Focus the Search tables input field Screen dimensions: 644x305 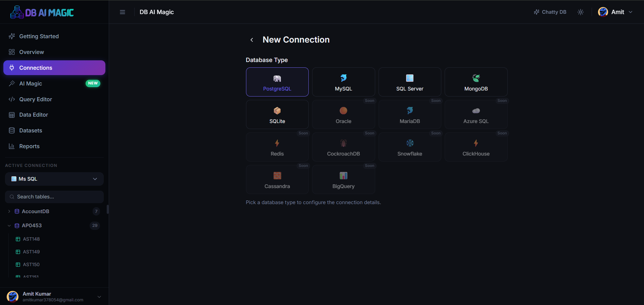[x=54, y=197]
